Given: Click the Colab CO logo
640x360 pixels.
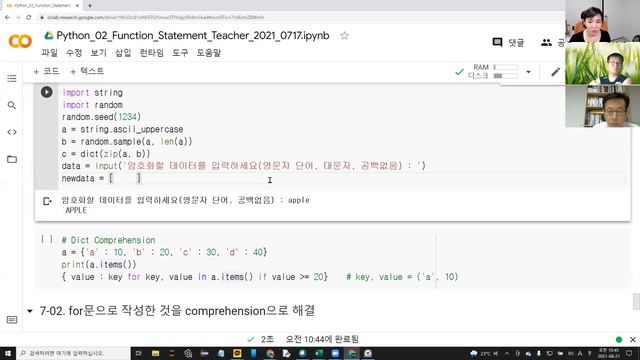Looking at the screenshot, I should point(20,41).
